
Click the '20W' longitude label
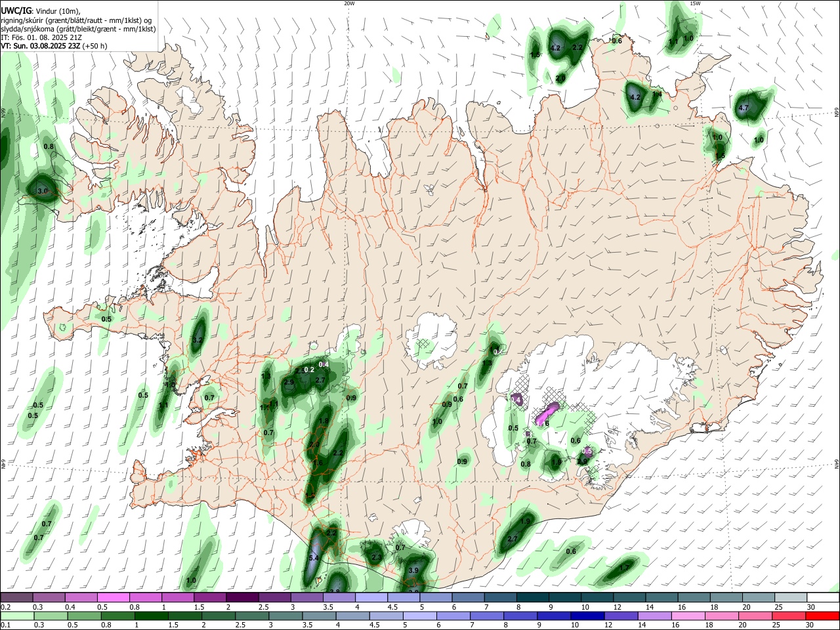pyautogui.click(x=349, y=3)
